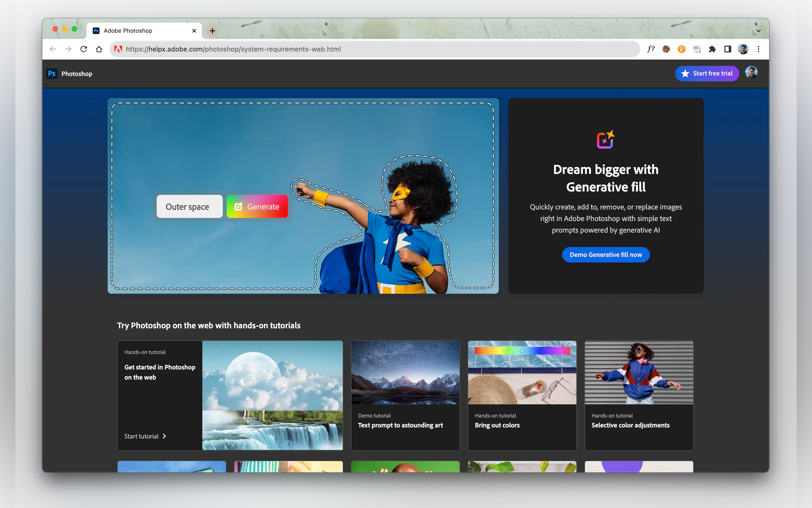The height and width of the screenshot is (508, 812).
Task: Click the Start free trial button
Action: (707, 74)
